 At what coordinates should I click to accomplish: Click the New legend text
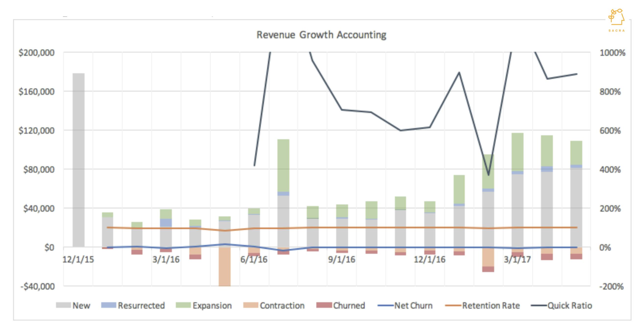coord(81,305)
